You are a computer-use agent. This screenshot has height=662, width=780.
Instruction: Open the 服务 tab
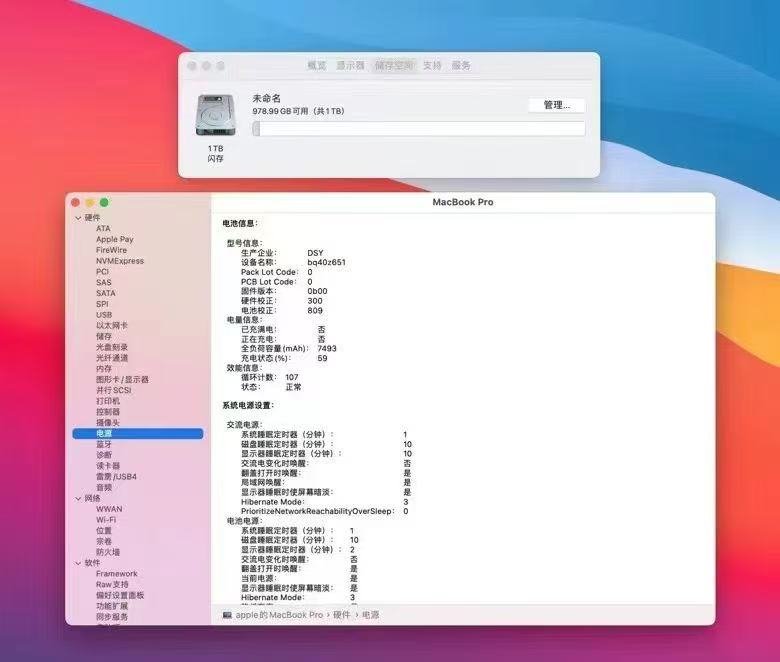(461, 65)
